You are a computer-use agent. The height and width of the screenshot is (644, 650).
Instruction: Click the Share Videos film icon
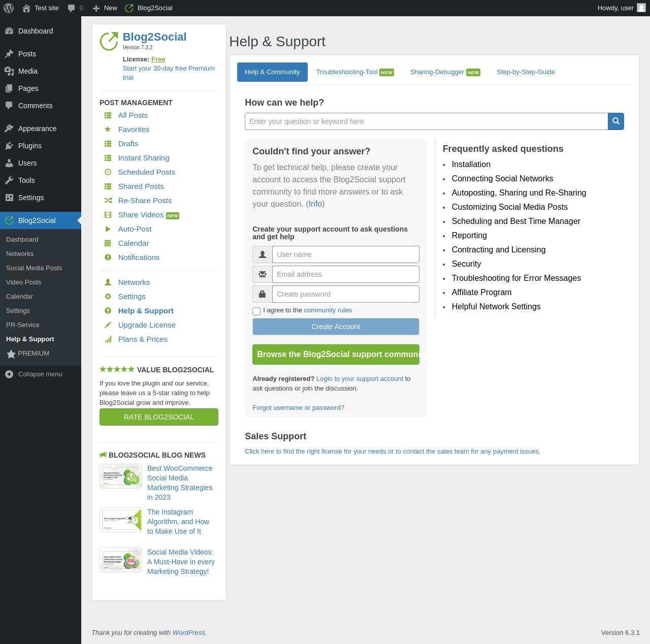tap(108, 215)
